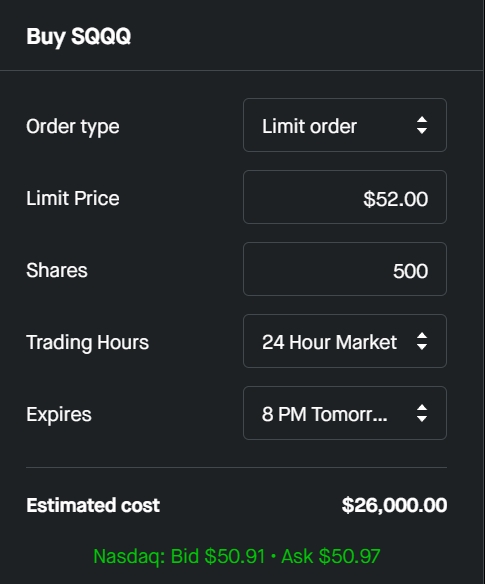Screen dimensions: 485x584
Task: Click the Nasdaq Bid $50.91 quote
Action: (x=179, y=556)
